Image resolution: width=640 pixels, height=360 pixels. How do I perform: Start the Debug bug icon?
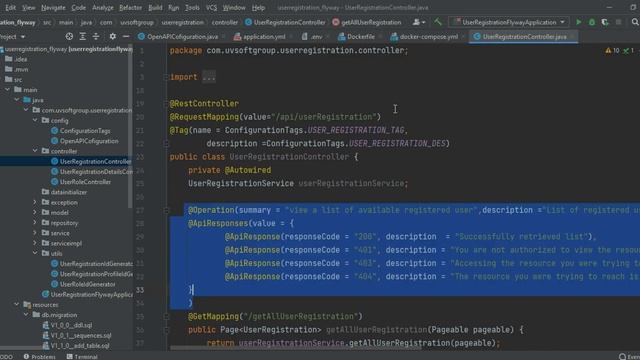pyautogui.click(x=592, y=22)
